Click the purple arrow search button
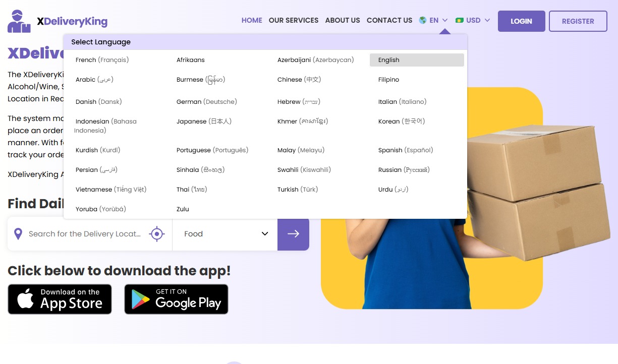Image resolution: width=618 pixels, height=364 pixels. tap(293, 233)
